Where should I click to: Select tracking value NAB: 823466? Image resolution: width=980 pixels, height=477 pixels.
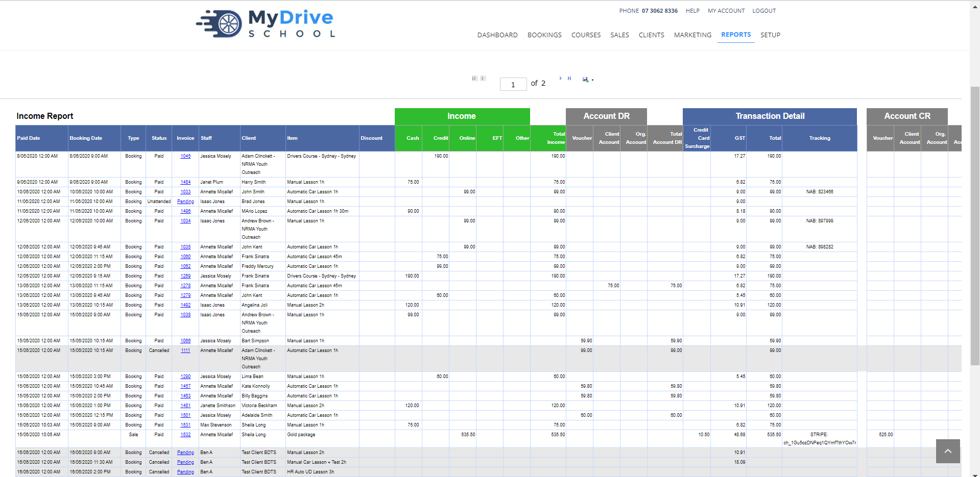pyautogui.click(x=820, y=192)
